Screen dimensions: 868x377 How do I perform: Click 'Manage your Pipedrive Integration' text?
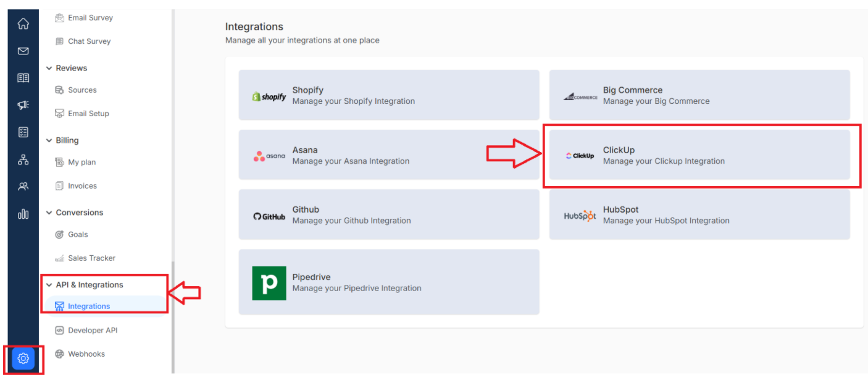pos(357,288)
